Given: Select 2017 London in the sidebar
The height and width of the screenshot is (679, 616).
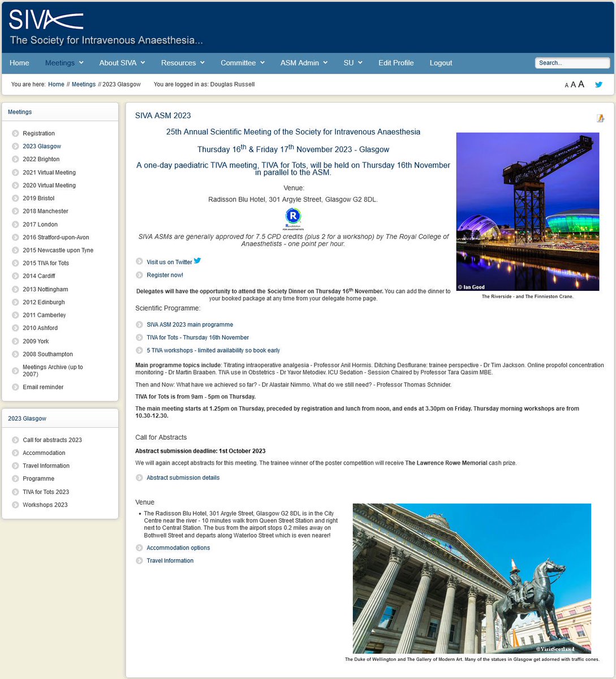Looking at the screenshot, I should pos(40,225).
